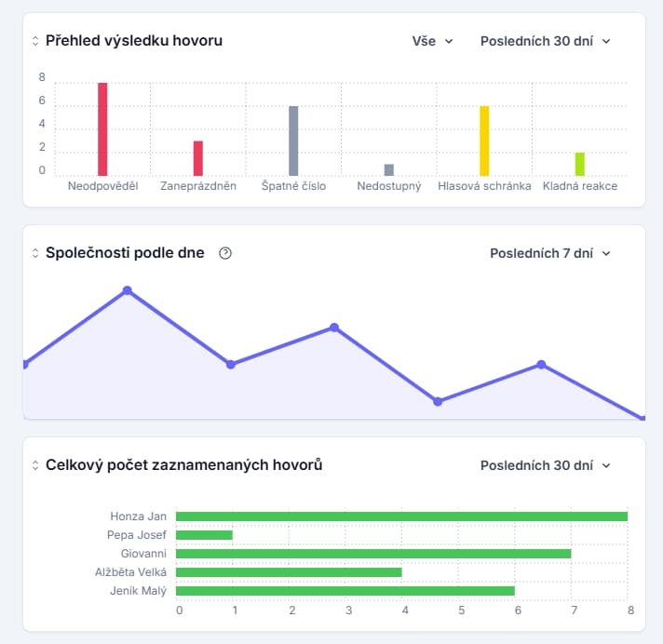Click the red Neodpověděl bar

(x=102, y=128)
